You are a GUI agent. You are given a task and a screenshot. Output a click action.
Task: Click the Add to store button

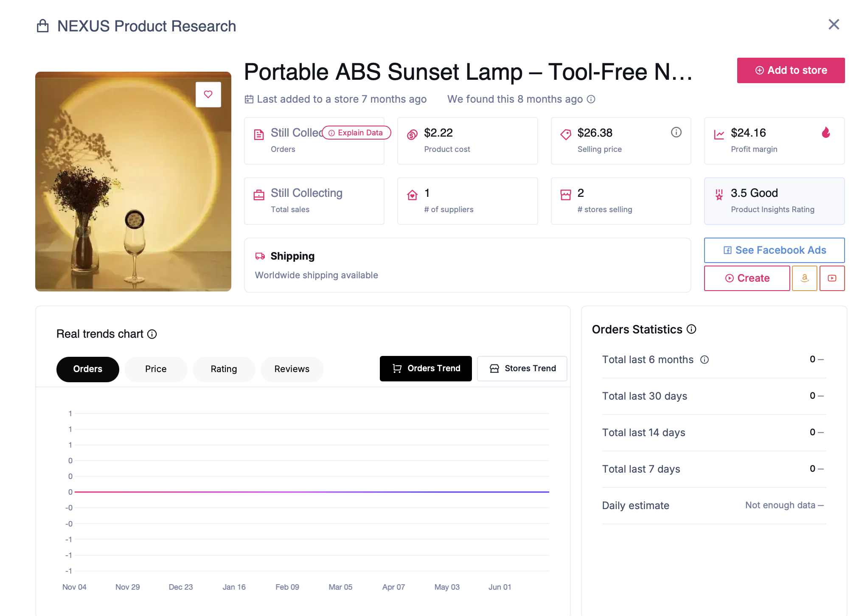(791, 70)
